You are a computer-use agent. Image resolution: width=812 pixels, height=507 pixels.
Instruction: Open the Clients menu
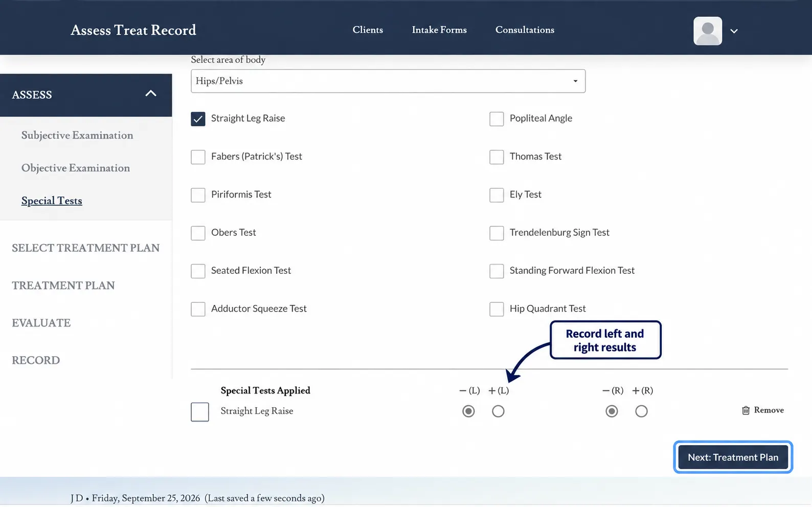pyautogui.click(x=368, y=30)
